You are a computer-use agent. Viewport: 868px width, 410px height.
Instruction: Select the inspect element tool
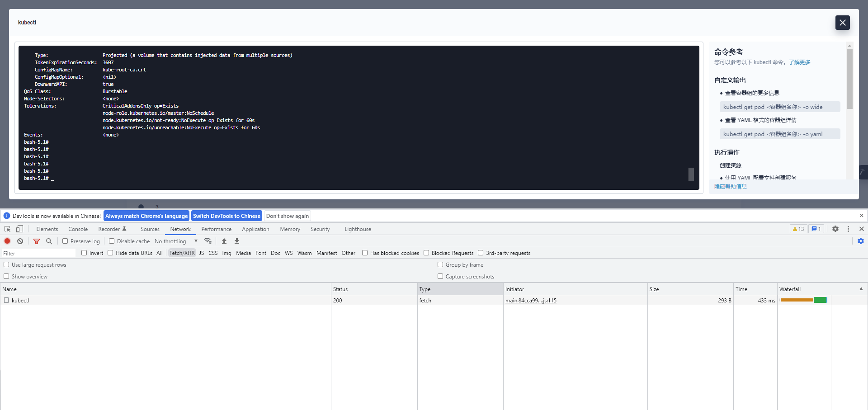tap(7, 229)
